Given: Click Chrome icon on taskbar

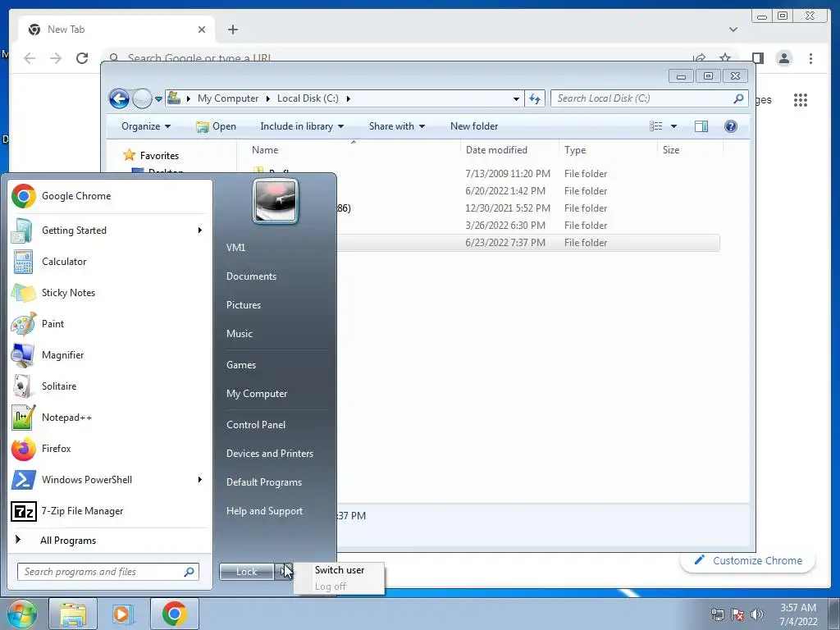Looking at the screenshot, I should pyautogui.click(x=175, y=614).
